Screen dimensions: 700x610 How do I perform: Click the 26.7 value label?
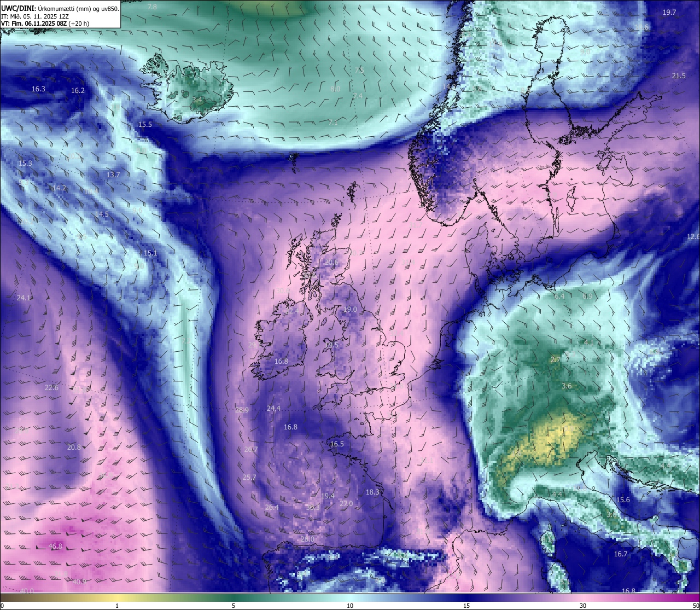click(x=250, y=449)
